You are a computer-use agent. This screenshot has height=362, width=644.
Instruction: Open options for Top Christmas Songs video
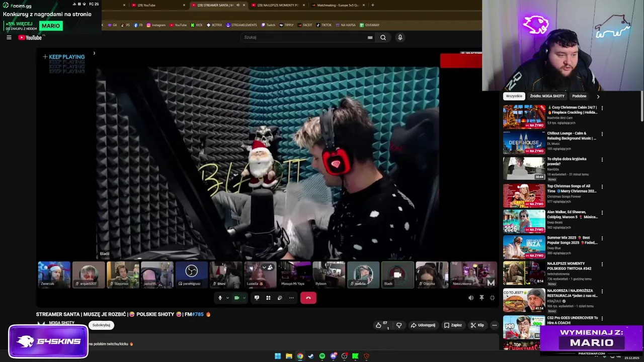[602, 187]
